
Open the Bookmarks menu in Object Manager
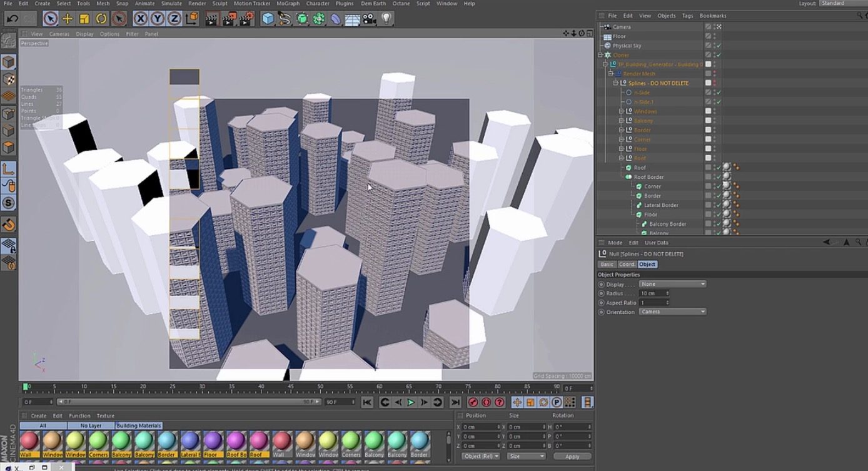713,16
